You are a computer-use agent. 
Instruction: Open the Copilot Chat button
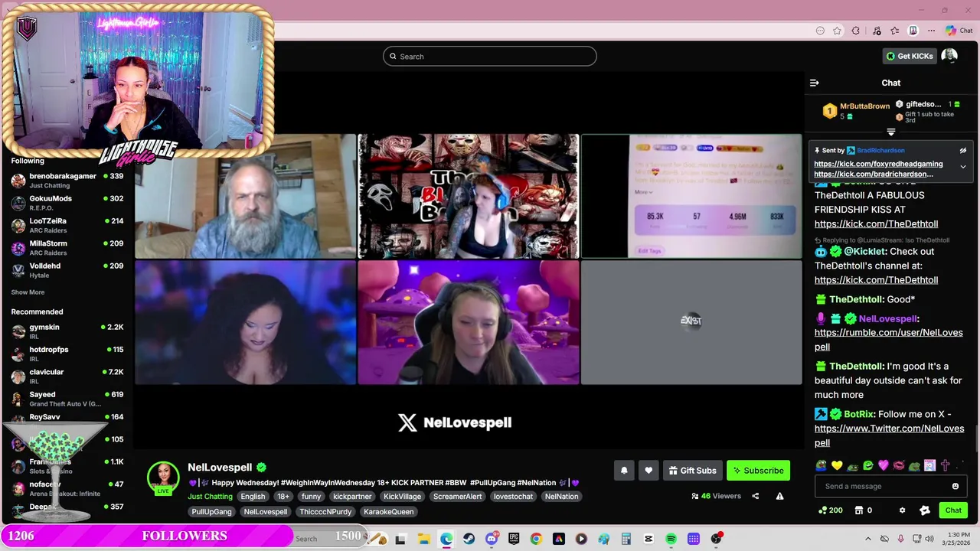click(x=959, y=31)
